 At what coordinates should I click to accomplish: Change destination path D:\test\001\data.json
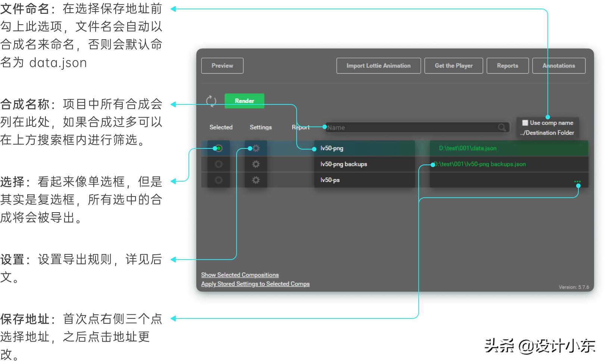[x=468, y=148]
